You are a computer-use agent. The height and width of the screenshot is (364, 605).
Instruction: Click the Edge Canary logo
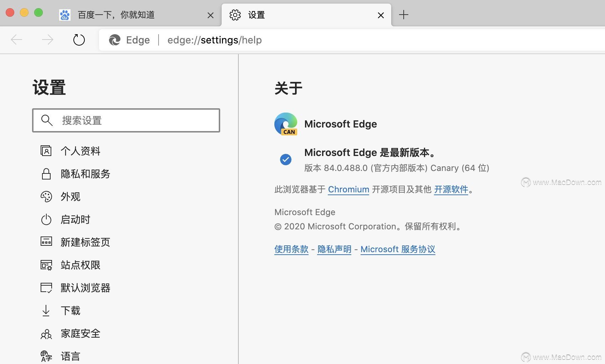pos(286,124)
